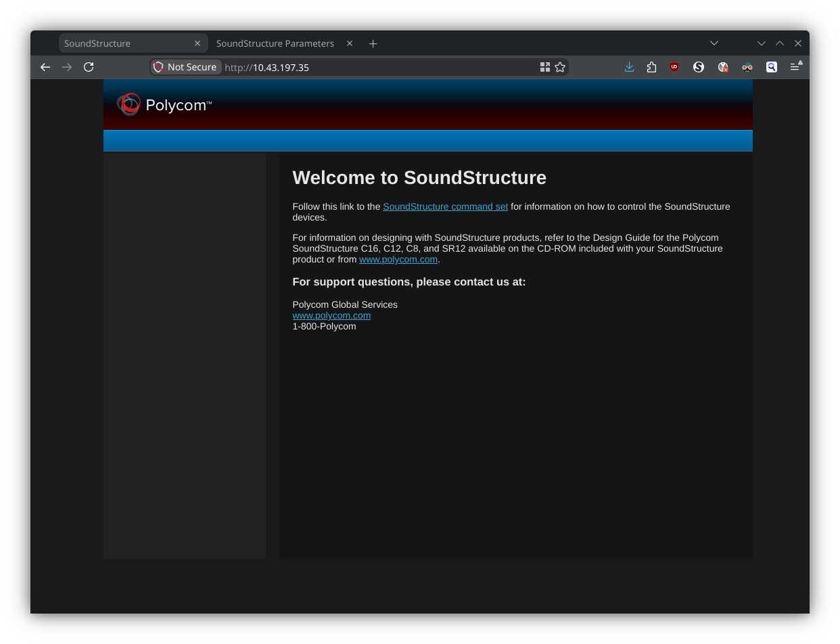Bookmark this page with the star icon

[560, 67]
